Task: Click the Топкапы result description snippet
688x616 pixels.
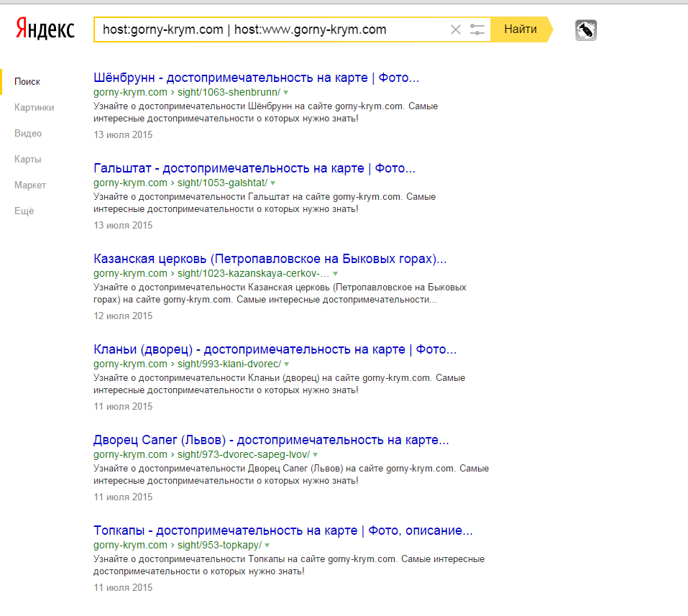Action: click(x=289, y=565)
